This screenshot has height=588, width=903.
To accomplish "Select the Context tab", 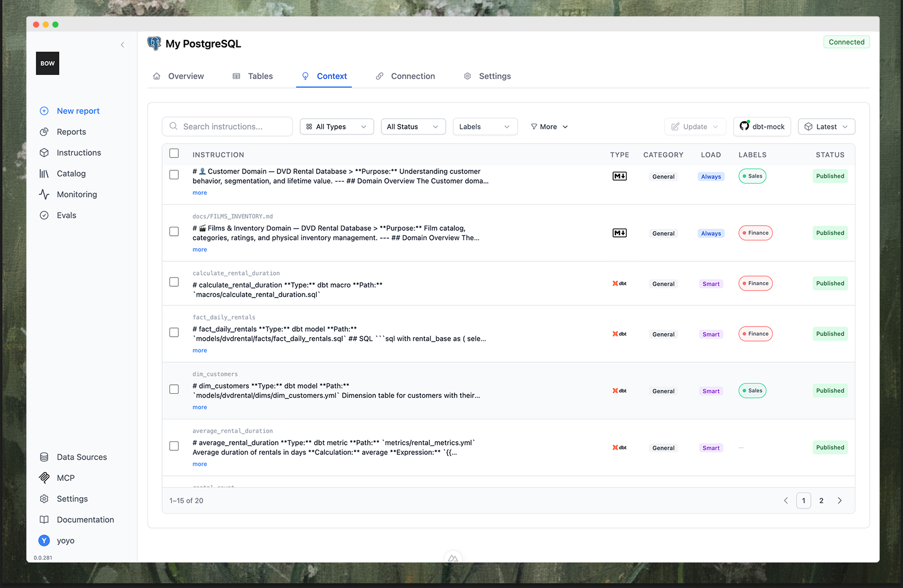I will click(x=324, y=76).
